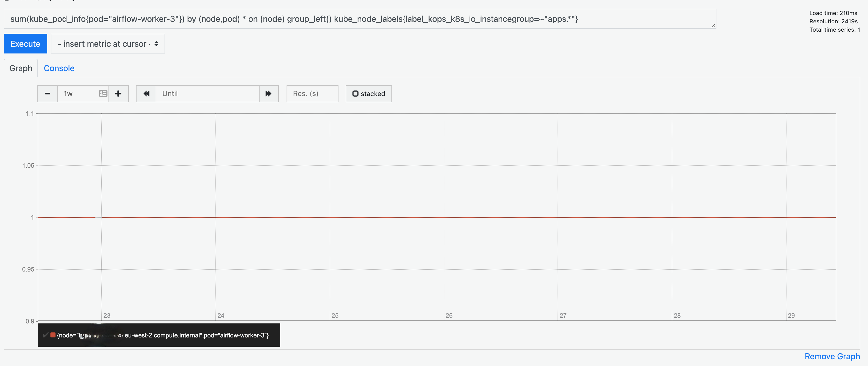
Task: Click the zoom in plus icon
Action: (118, 93)
